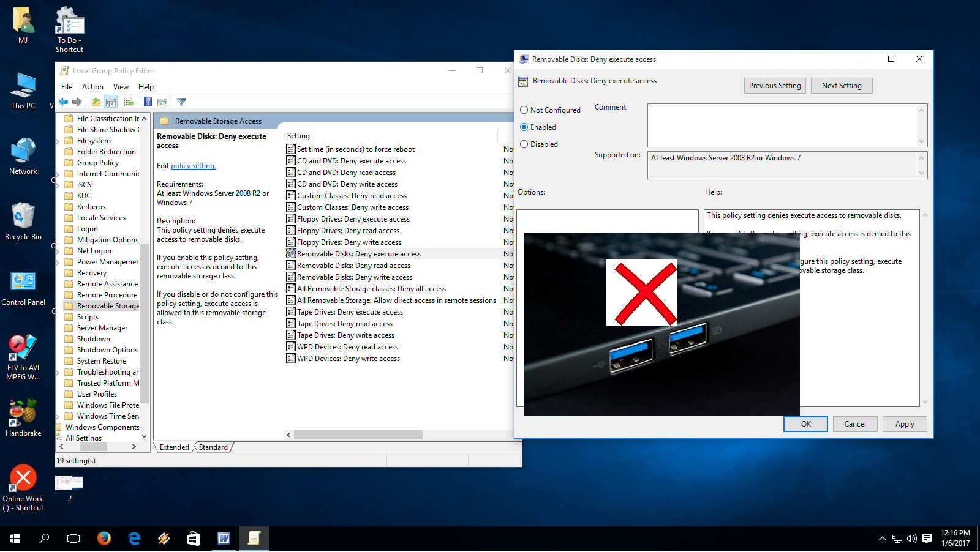Screen dimensions: 980x552
Task: Open the Action menu
Action: (x=92, y=86)
